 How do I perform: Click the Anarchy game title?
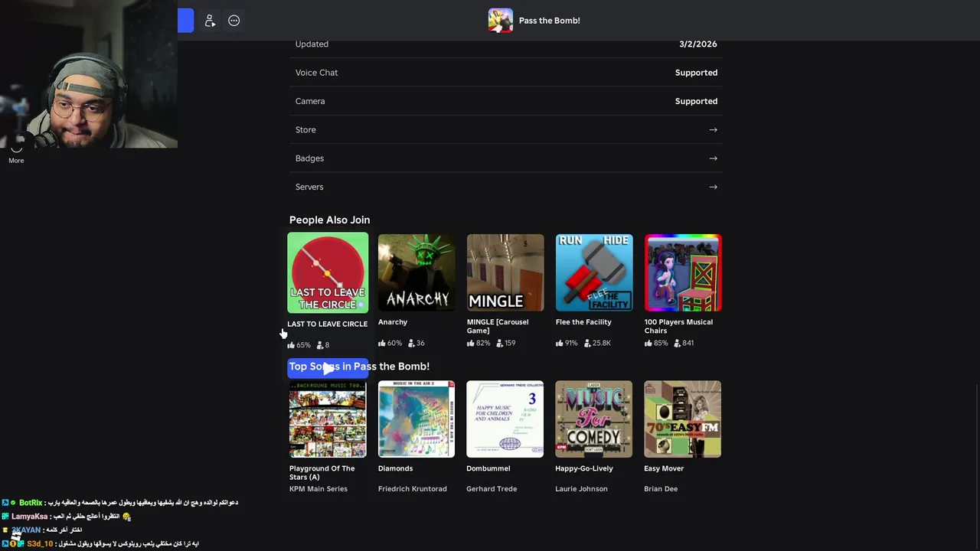click(393, 322)
